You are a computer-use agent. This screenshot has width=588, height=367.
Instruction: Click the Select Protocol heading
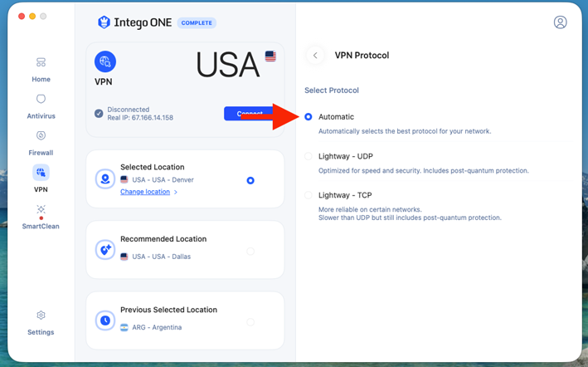[x=332, y=91]
